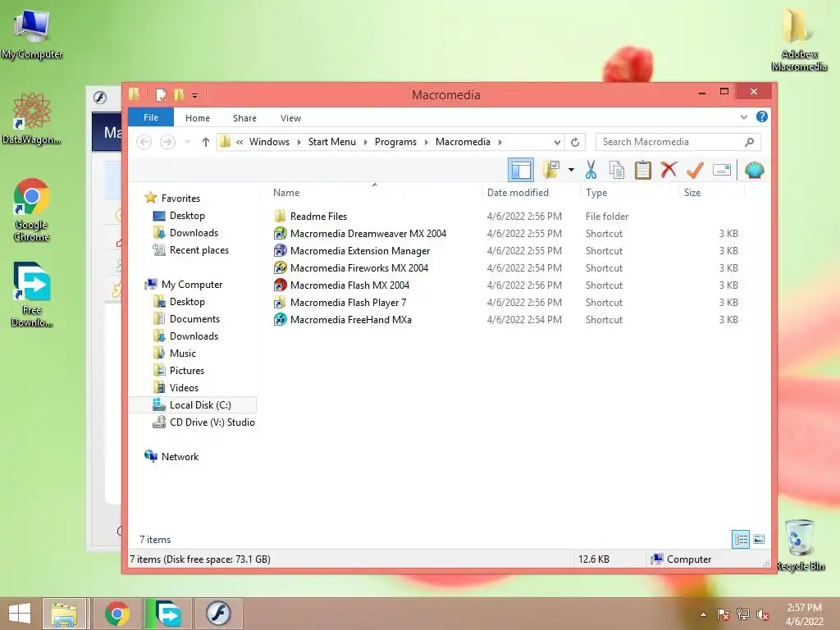
Task: Show hidden path via double chevron
Action: pyautogui.click(x=240, y=142)
